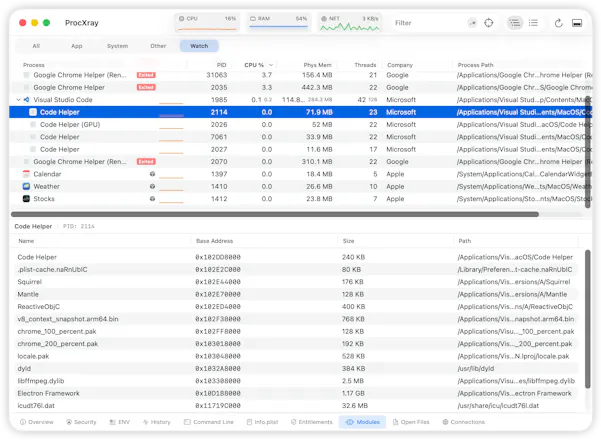601x440 pixels.
Task: Select the Watch filter tab
Action: point(199,46)
